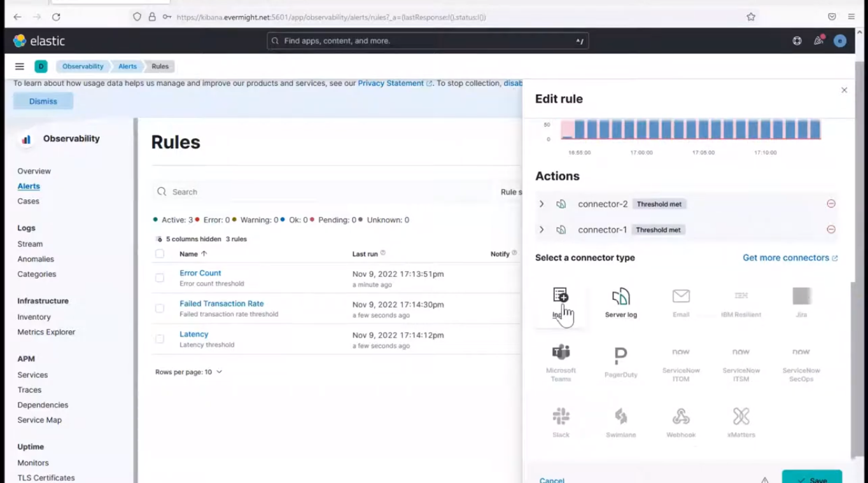This screenshot has height=483, width=868.
Task: Open the help menu icon
Action: point(797,41)
